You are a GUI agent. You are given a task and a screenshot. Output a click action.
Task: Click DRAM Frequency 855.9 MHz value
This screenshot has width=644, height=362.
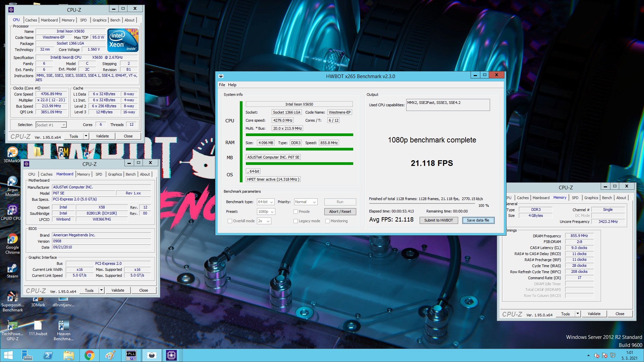point(579,236)
